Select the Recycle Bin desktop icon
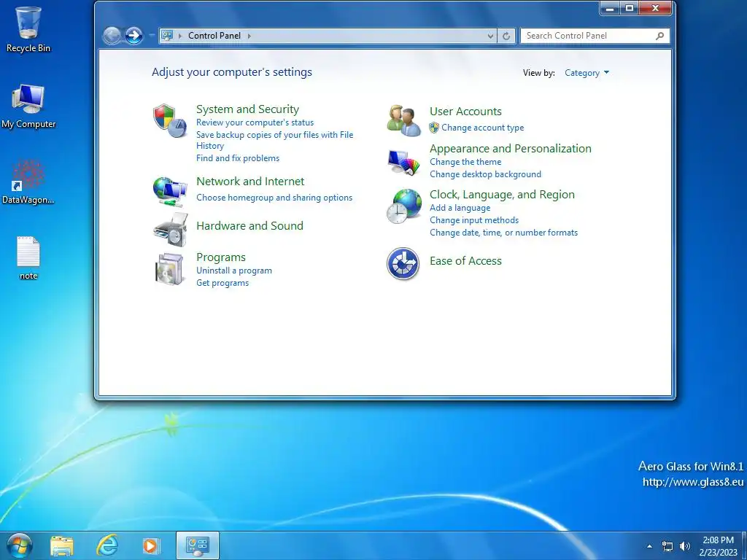This screenshot has width=747, height=560. click(x=28, y=29)
